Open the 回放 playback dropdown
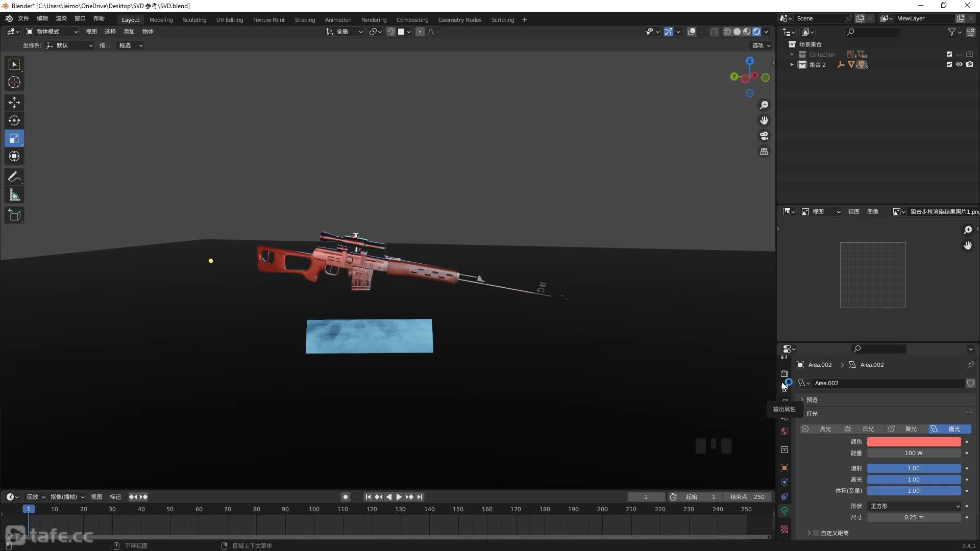 [36, 497]
